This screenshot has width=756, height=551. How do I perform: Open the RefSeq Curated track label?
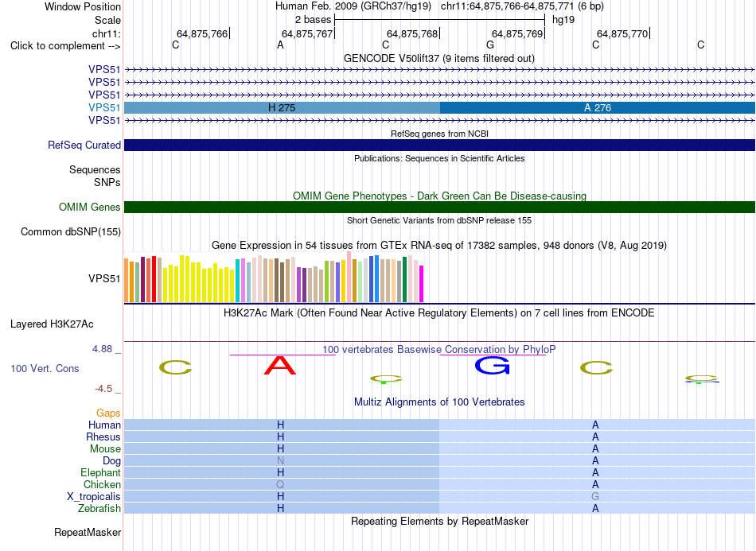pyautogui.click(x=84, y=145)
